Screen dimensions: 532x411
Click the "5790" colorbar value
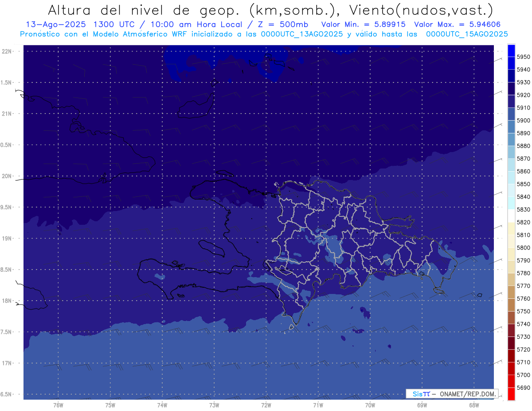[524, 260]
